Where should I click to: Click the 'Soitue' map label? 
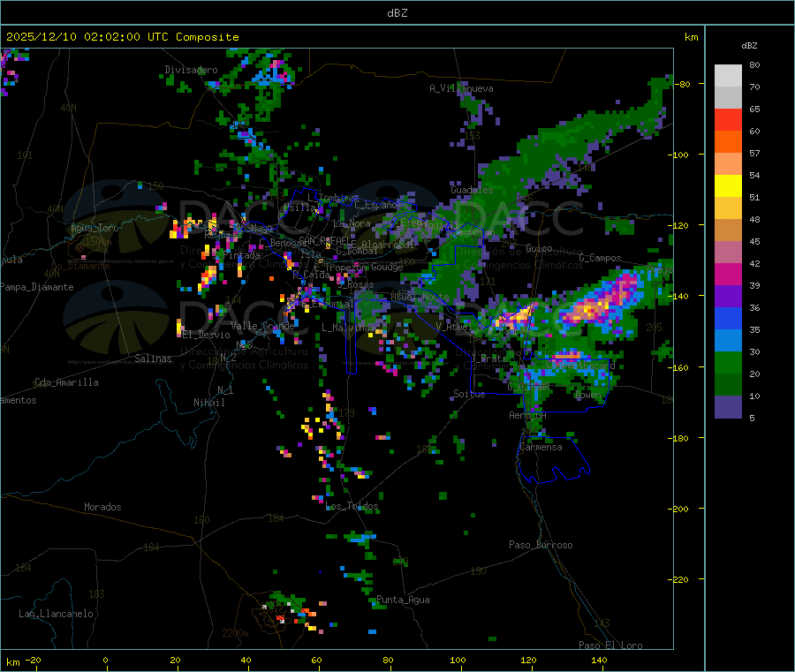(x=469, y=394)
